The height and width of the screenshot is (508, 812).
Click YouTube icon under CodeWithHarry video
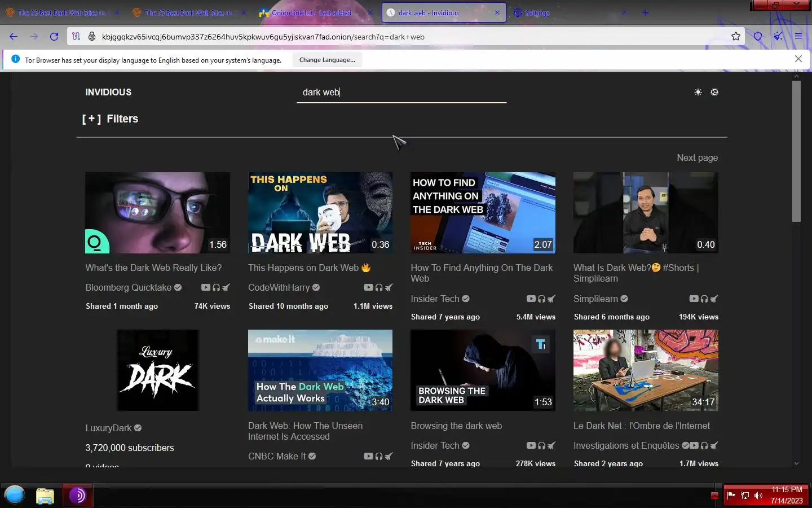pos(368,287)
